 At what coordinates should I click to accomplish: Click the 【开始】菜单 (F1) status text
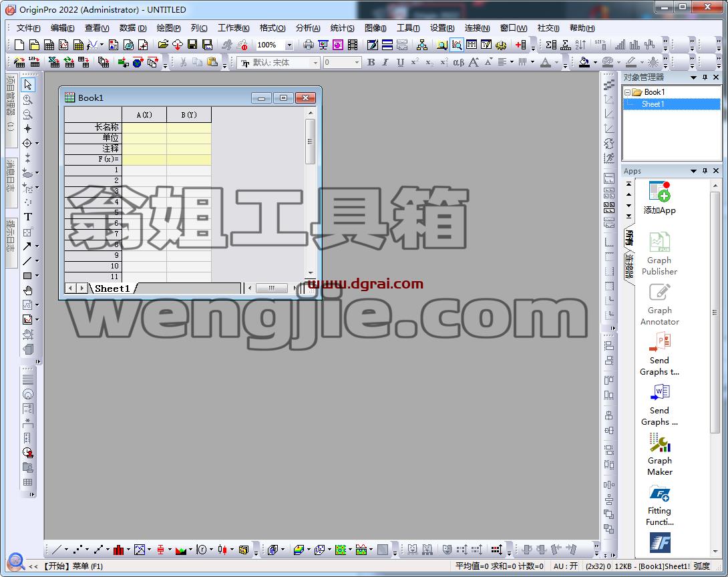tap(72, 566)
